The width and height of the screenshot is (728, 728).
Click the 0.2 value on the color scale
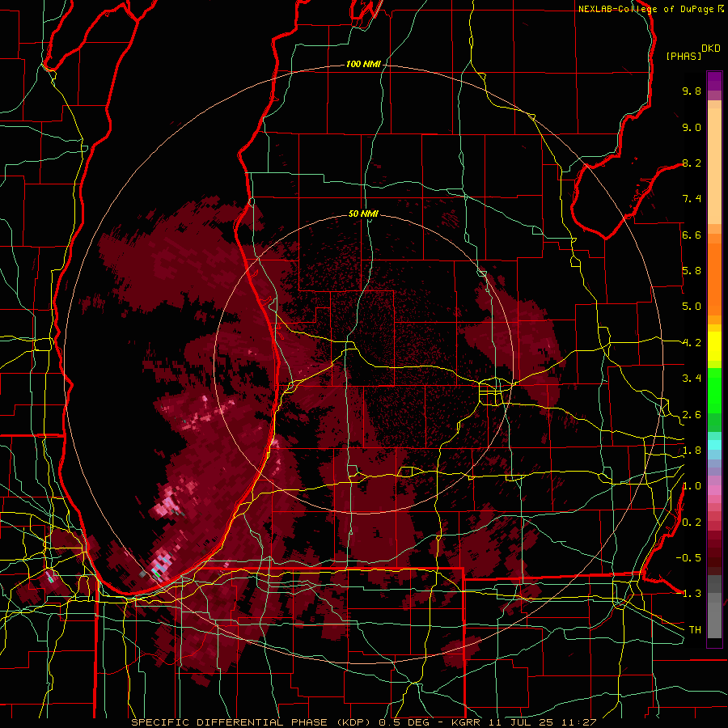coord(692,523)
